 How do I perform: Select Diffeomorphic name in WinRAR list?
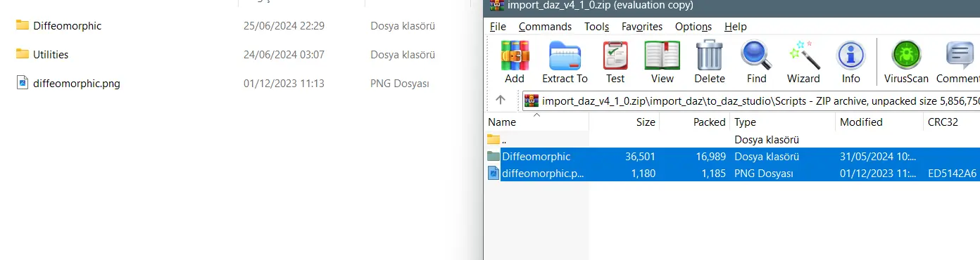coord(536,156)
